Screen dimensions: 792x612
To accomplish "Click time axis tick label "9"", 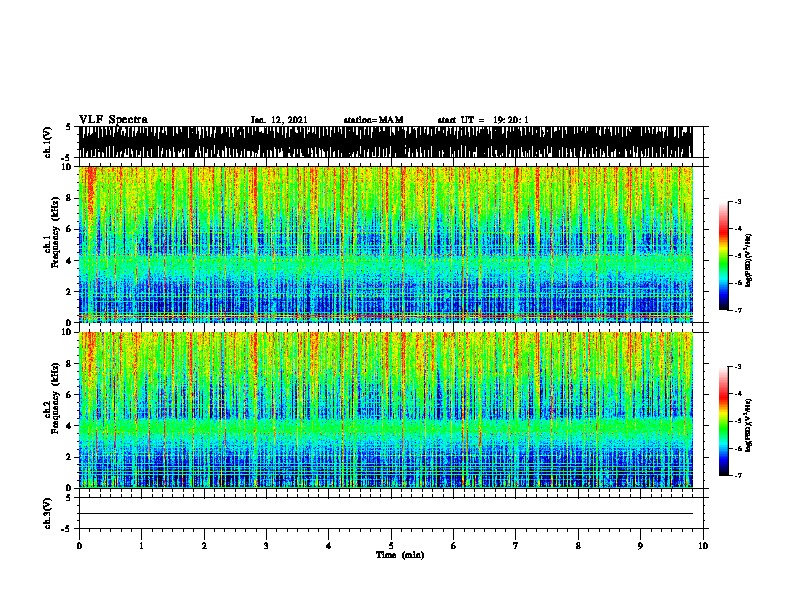I will 640,546.
